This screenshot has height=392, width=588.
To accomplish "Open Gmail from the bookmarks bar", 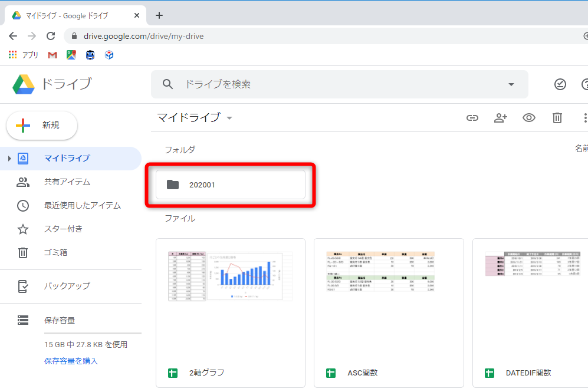I will pyautogui.click(x=52, y=54).
